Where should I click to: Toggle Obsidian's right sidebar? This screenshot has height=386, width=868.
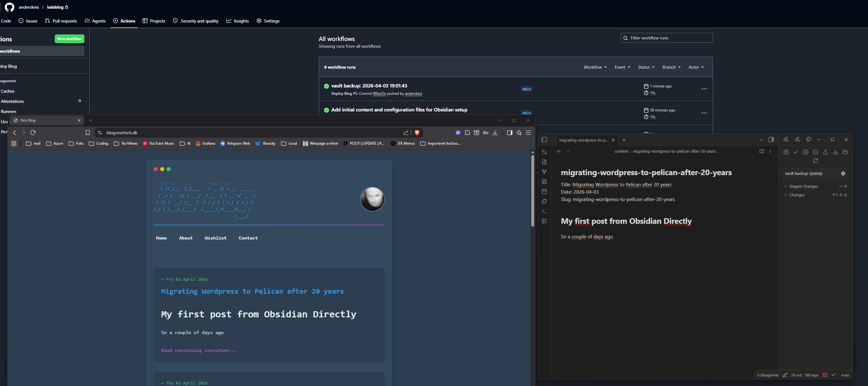click(771, 139)
